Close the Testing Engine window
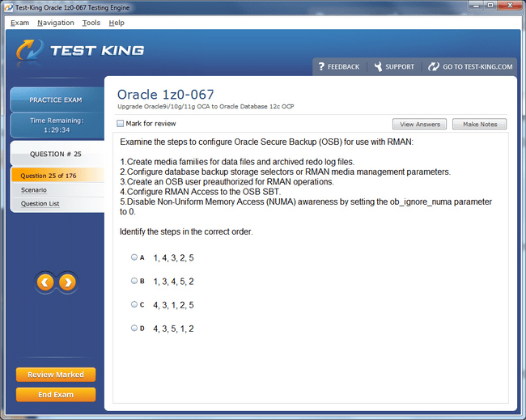Image resolution: width=526 pixels, height=420 pixels. tap(510, 6)
